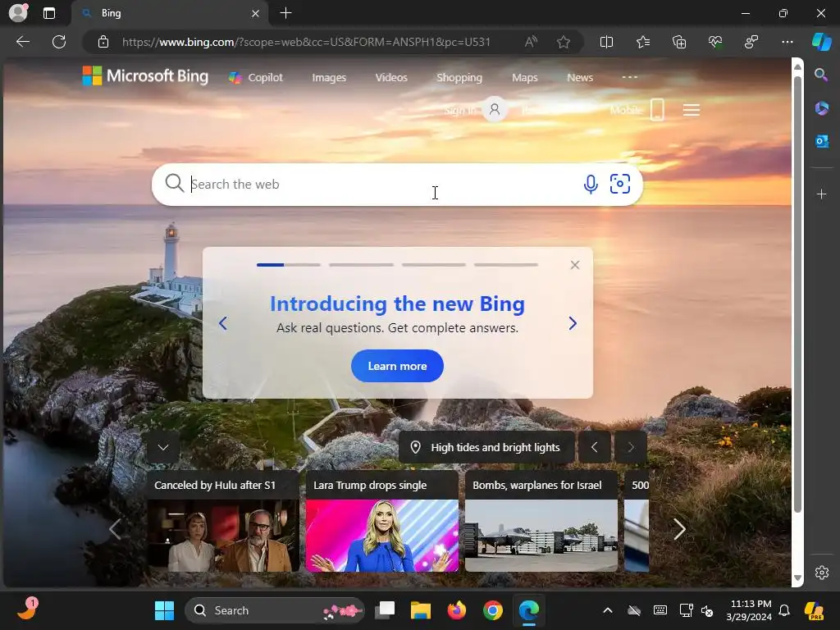Add a sidebar app with plus icon
The height and width of the screenshot is (630, 840).
(821, 194)
